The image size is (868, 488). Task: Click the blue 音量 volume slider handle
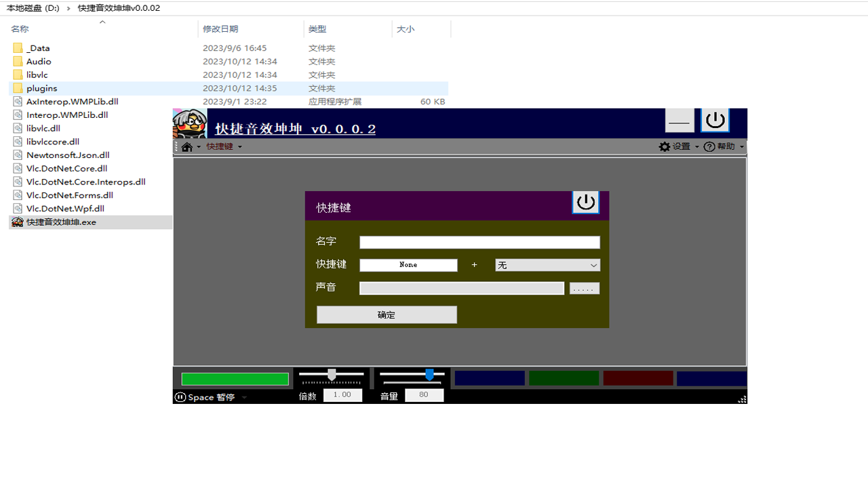coord(430,374)
